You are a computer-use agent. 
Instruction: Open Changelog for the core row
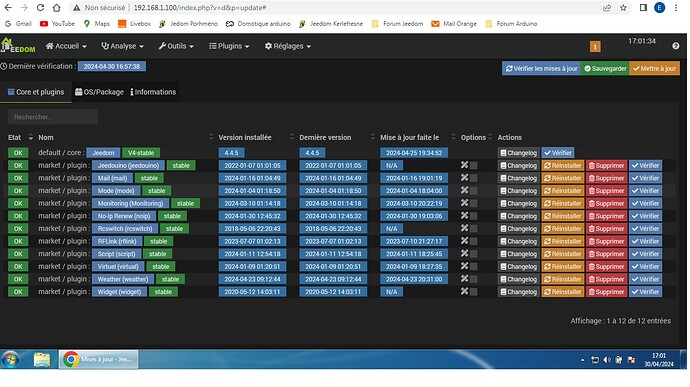[x=518, y=153]
